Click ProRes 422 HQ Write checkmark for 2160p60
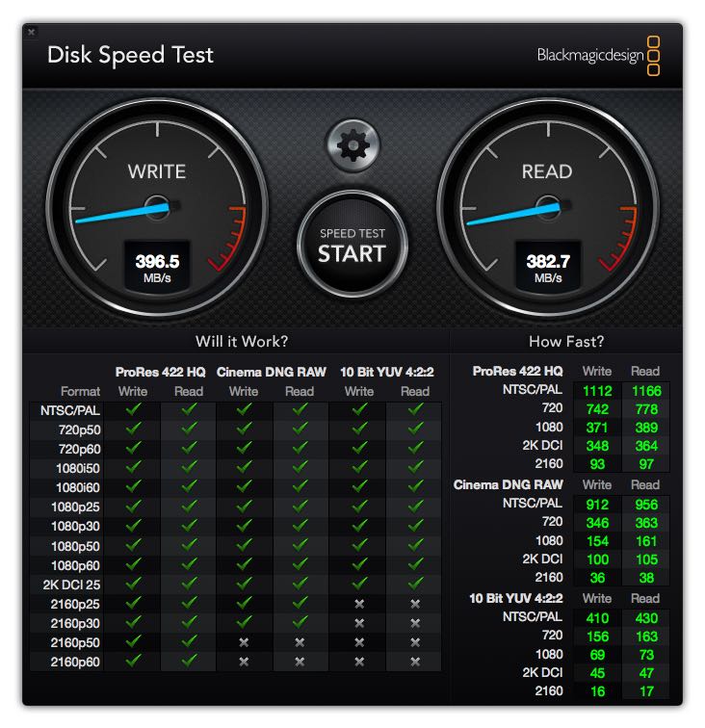 tap(133, 661)
